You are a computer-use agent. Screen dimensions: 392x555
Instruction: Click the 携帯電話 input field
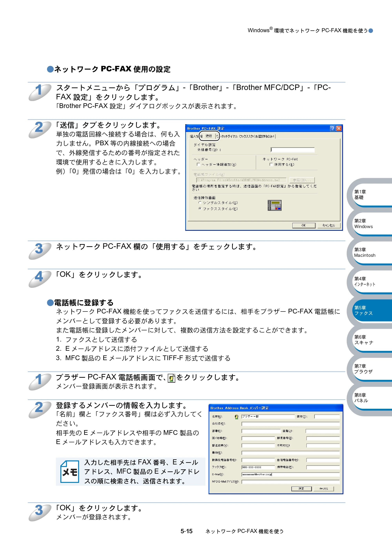click(323, 467)
